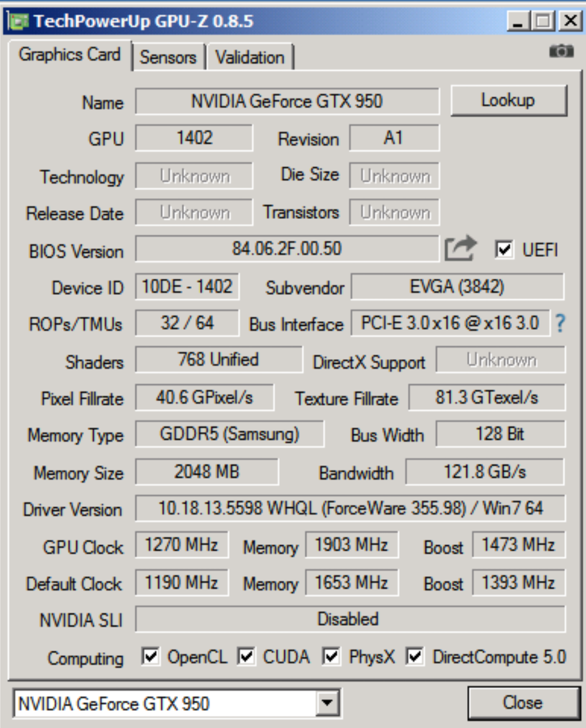Toggle the PhysX checkbox
The image size is (586, 728).
[x=331, y=656]
